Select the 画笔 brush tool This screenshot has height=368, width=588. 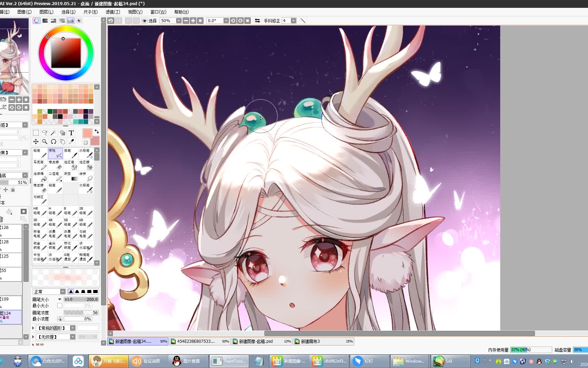point(70,153)
